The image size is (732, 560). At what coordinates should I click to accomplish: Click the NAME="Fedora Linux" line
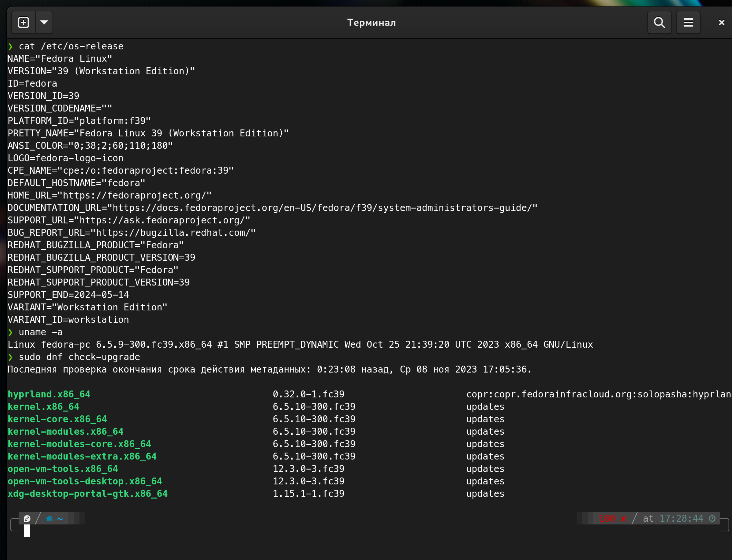[x=60, y=59]
